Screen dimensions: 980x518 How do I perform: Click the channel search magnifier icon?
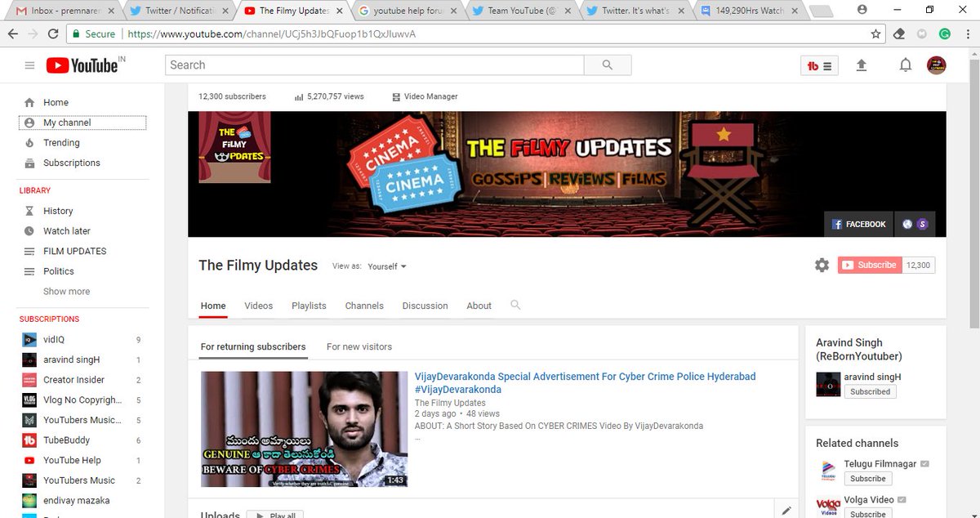point(515,305)
